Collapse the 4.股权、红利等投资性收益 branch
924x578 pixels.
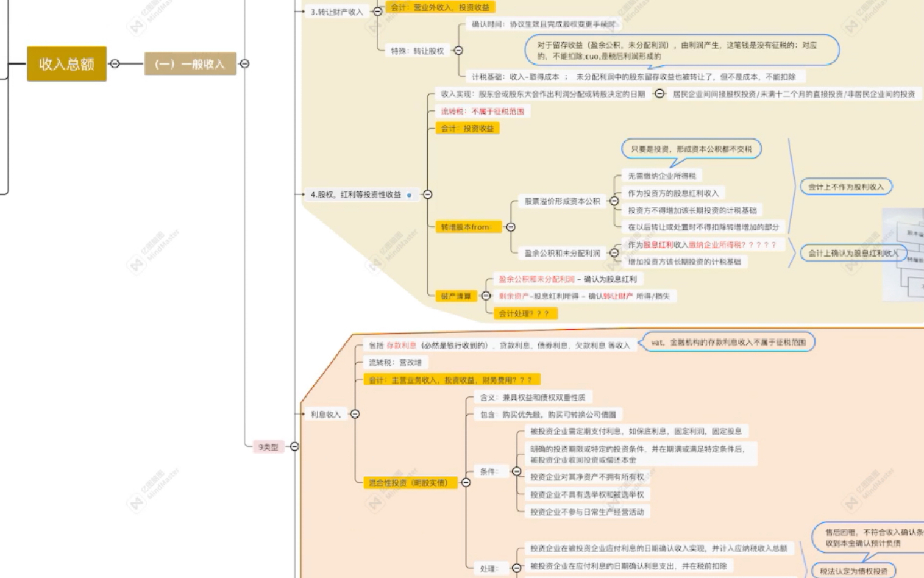[x=428, y=194]
